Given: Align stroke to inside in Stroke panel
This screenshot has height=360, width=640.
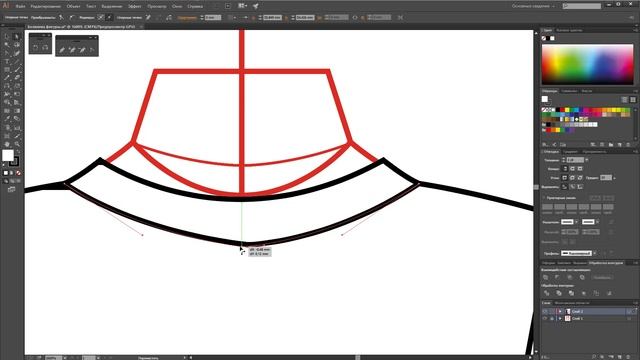Looking at the screenshot, I should [573, 187].
